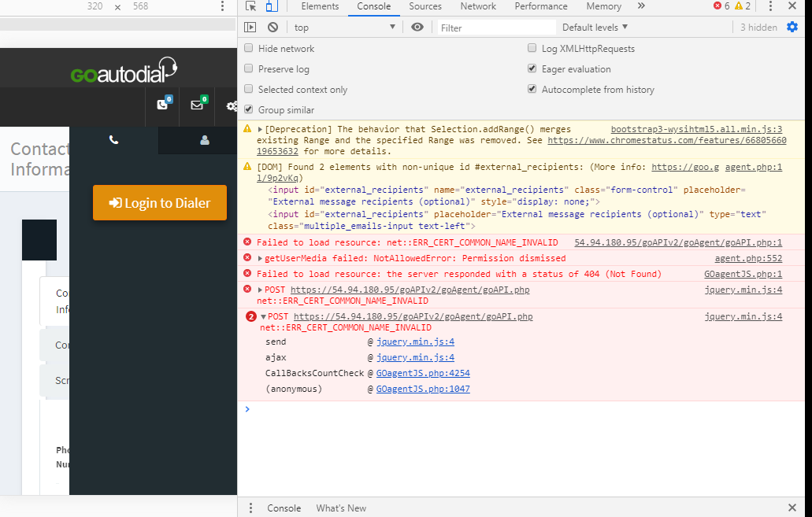Image resolution: width=812 pixels, height=517 pixels.
Task: Collapse the expanded POST error stack
Action: [x=264, y=316]
